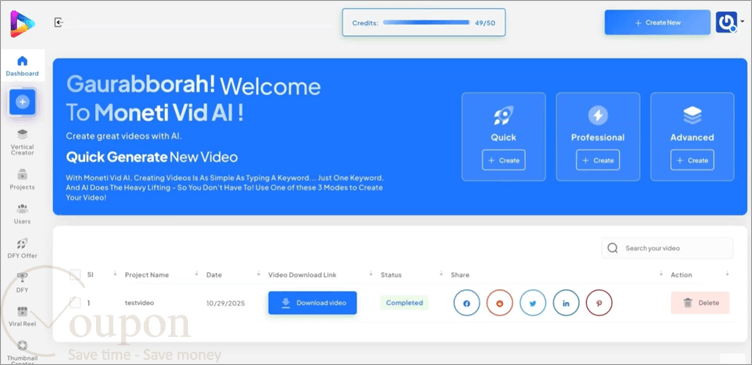This screenshot has width=752, height=365.
Task: Sort by the SI column arrow
Action: (x=115, y=274)
